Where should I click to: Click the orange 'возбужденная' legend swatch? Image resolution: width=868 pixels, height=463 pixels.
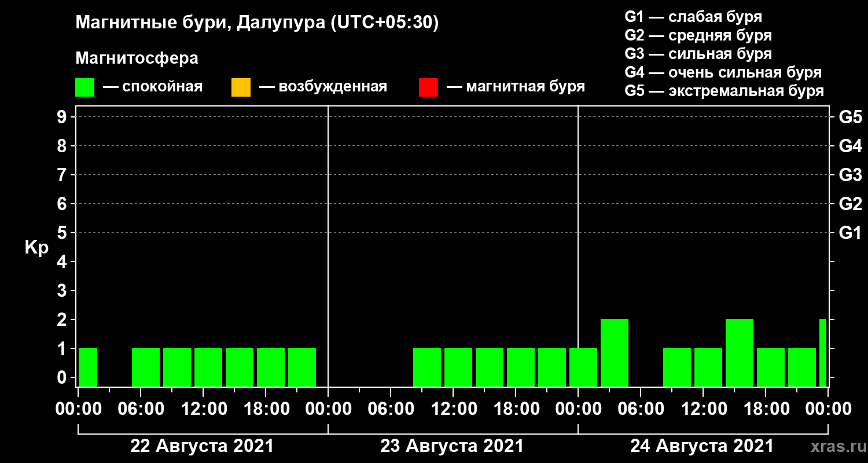coord(241,87)
